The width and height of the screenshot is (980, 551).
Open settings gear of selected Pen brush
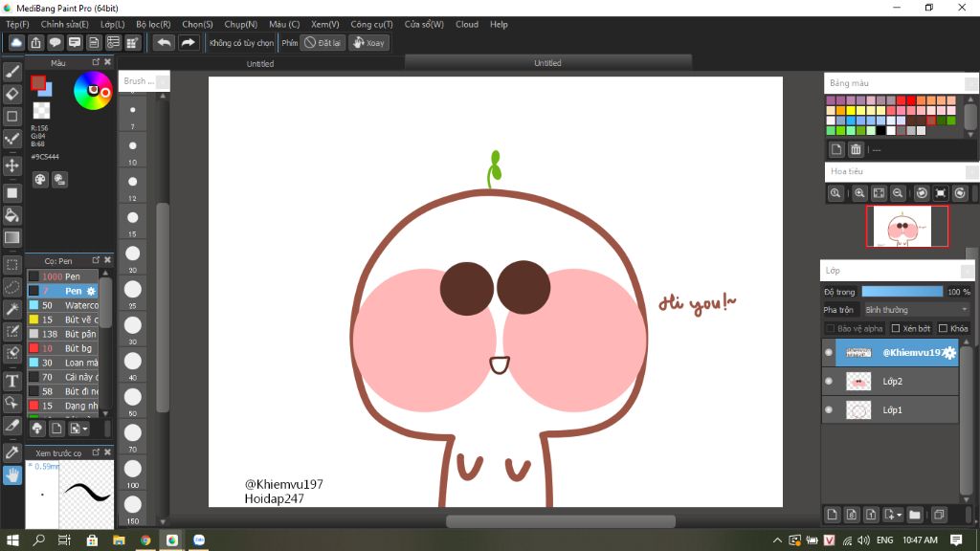coord(91,291)
